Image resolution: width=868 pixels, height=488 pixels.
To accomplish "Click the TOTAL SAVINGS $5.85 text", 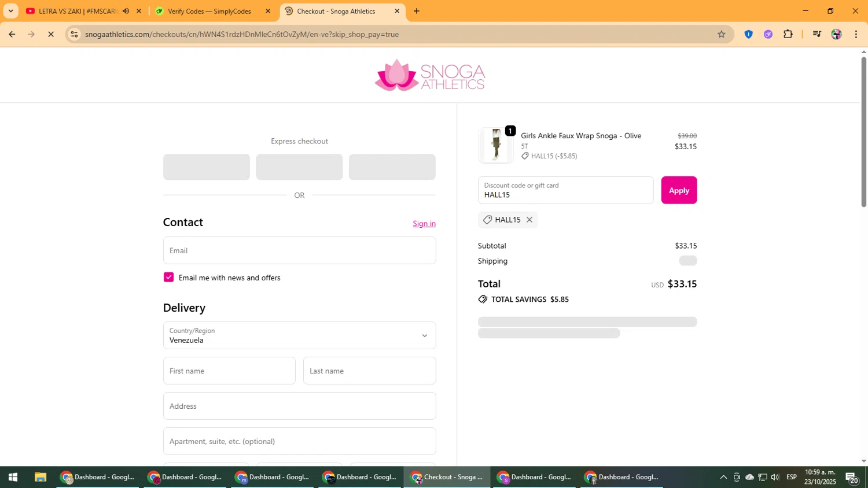I will tap(529, 300).
